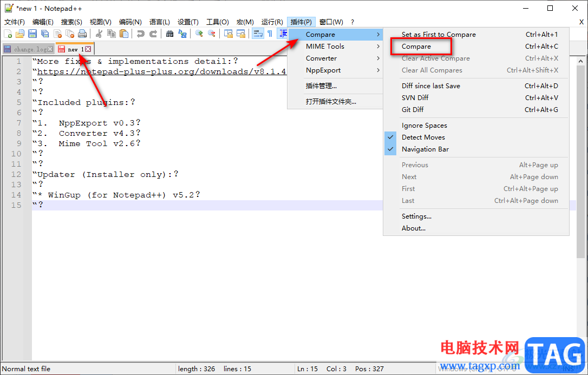Select the Git Diff entry
Viewport: 588px width, 375px height.
(476, 110)
